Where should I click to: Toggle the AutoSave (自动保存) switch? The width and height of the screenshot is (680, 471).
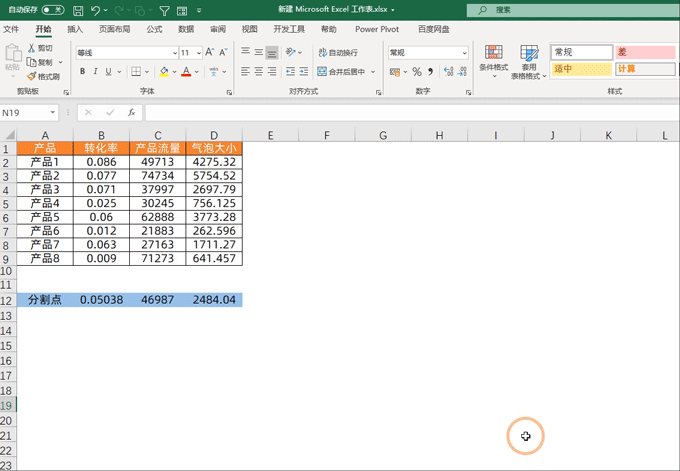click(53, 10)
